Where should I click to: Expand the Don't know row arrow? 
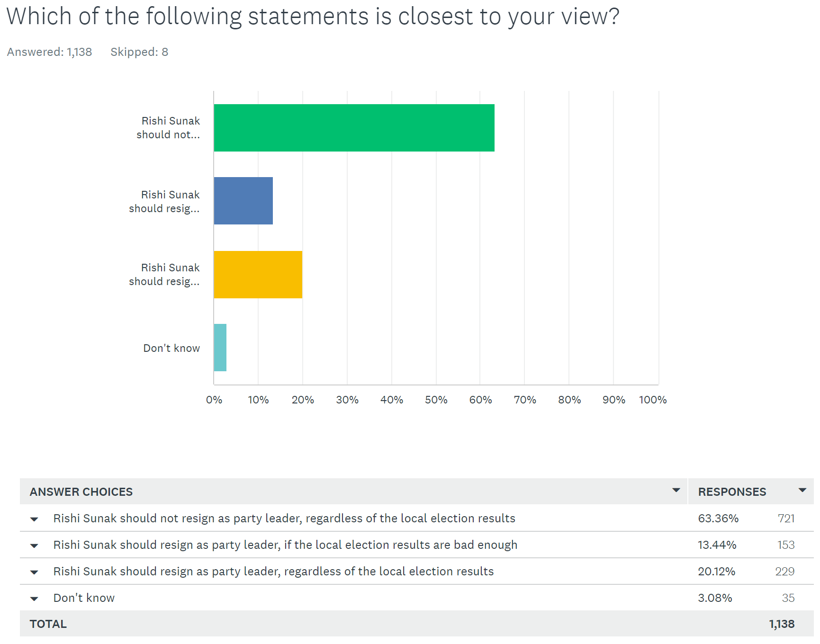tap(34, 599)
